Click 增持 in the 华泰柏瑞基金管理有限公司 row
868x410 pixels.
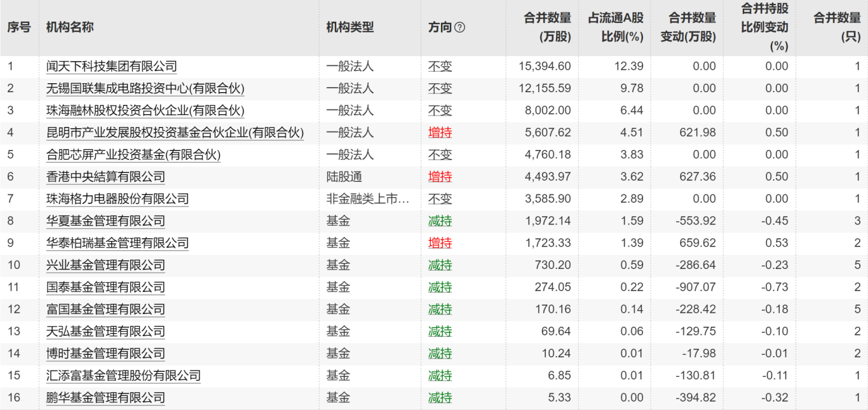click(x=440, y=243)
